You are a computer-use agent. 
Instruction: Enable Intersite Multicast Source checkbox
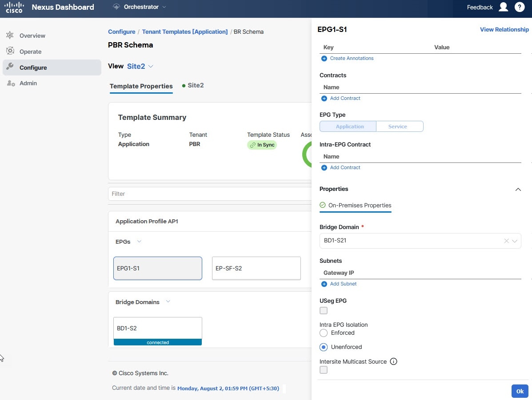pyautogui.click(x=324, y=370)
